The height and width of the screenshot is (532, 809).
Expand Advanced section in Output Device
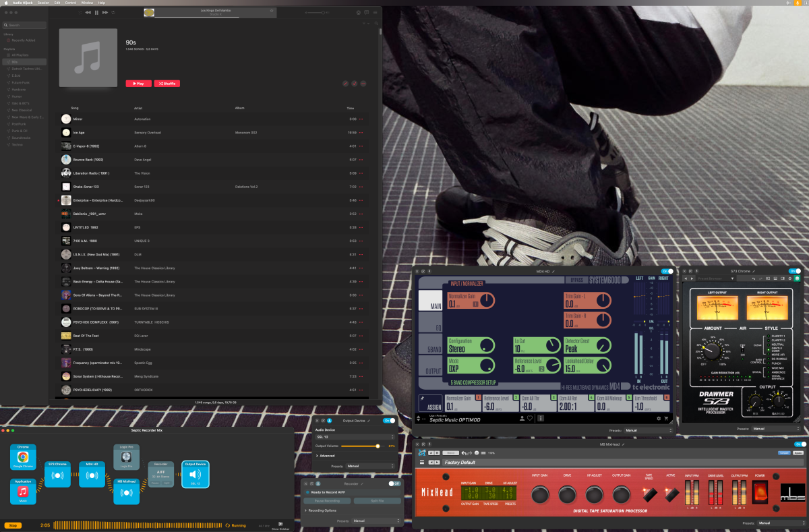326,456
